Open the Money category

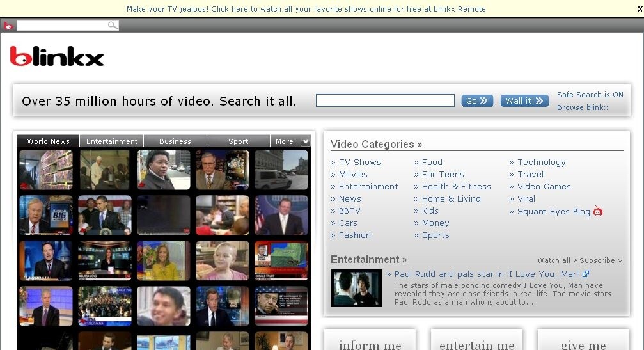[436, 223]
